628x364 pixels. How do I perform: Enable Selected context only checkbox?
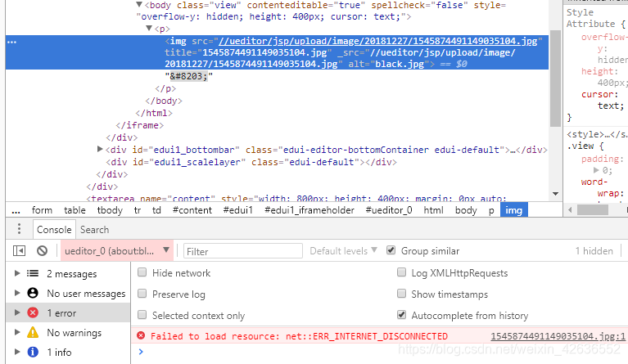click(142, 315)
